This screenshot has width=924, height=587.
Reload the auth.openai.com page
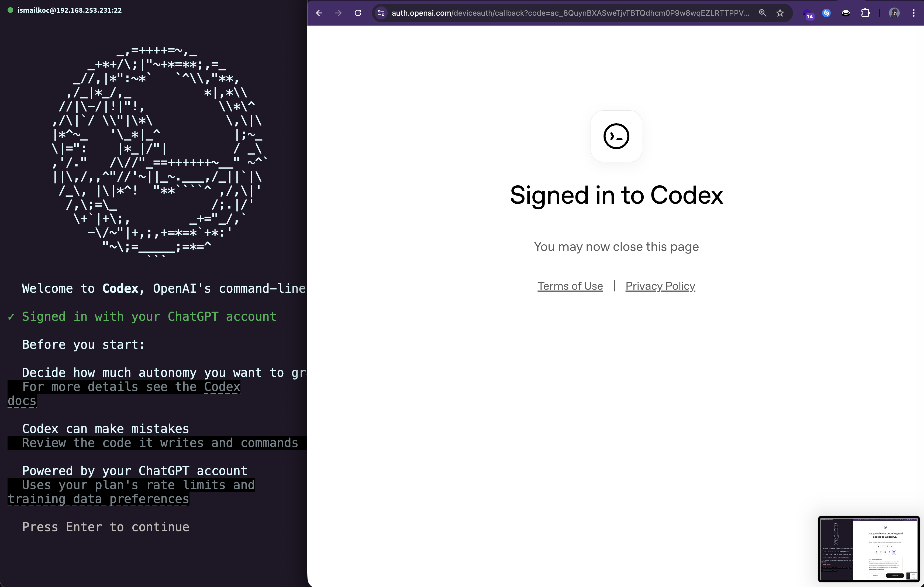tap(358, 13)
